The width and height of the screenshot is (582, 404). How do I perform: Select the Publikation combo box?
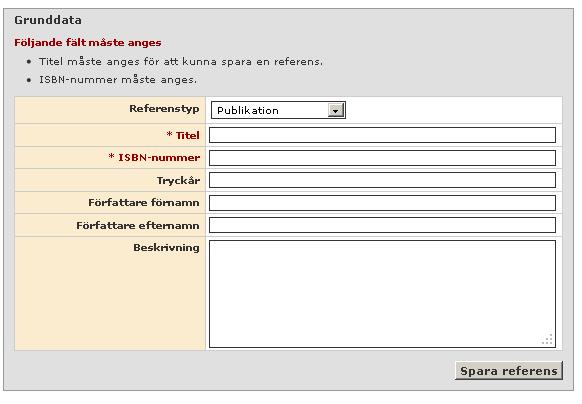[x=278, y=110]
